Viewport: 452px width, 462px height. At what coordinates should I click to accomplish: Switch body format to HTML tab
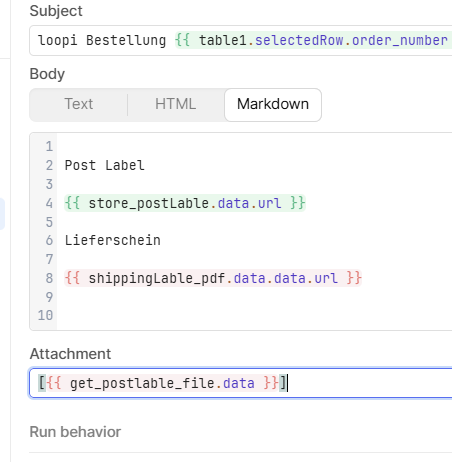coord(176,104)
